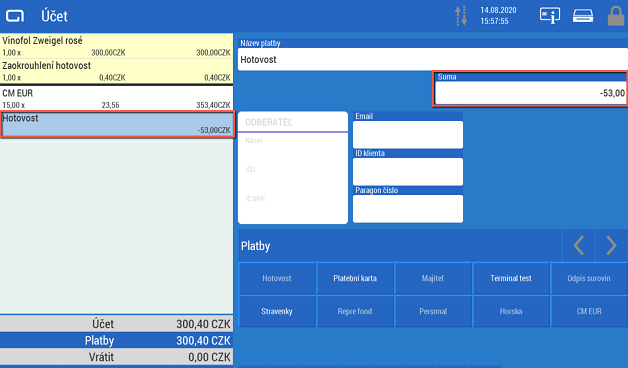Click the padlock lock icon
The image size is (628, 368).
point(616,16)
